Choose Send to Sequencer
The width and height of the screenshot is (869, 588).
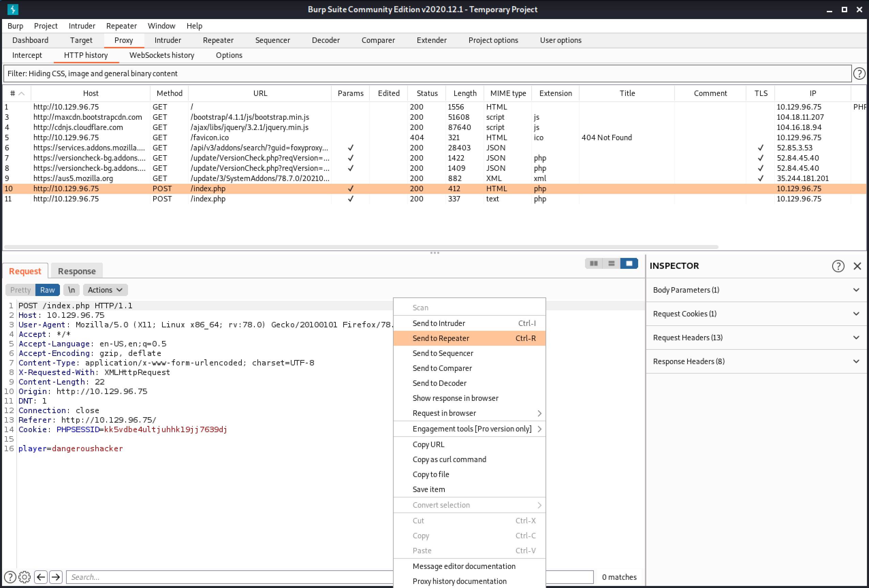(x=470, y=354)
